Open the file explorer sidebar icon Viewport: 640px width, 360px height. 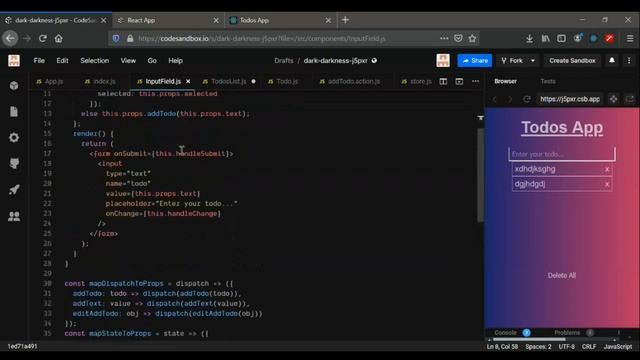click(14, 111)
